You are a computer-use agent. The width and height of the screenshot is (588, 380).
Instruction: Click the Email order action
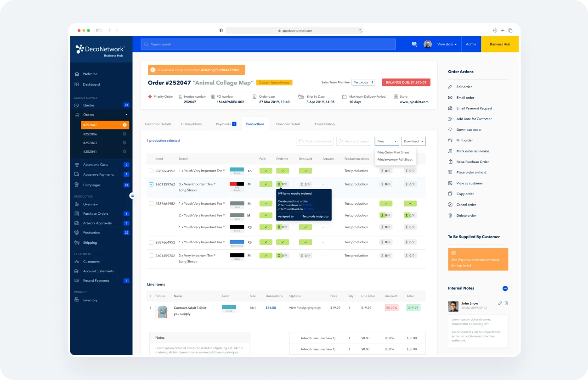click(x=465, y=97)
